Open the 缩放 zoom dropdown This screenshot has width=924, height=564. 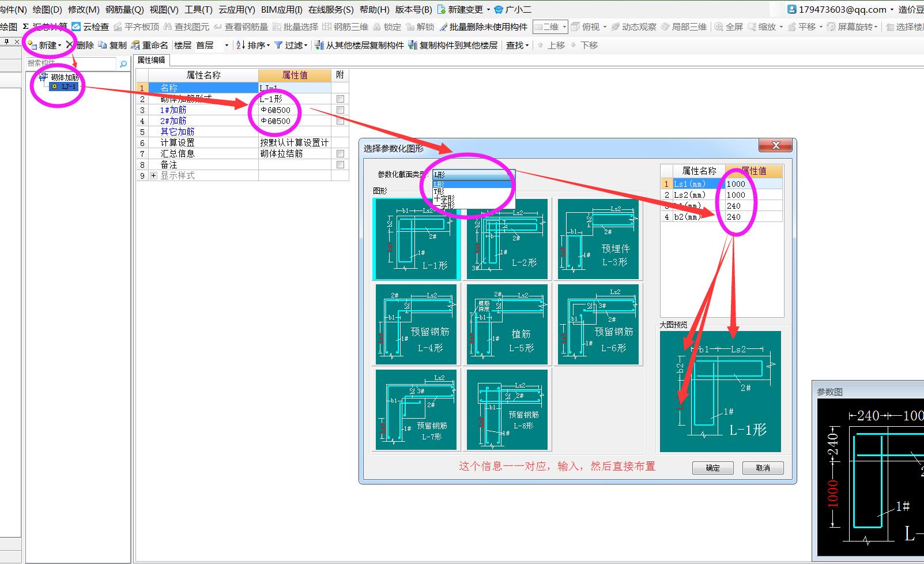(781, 27)
